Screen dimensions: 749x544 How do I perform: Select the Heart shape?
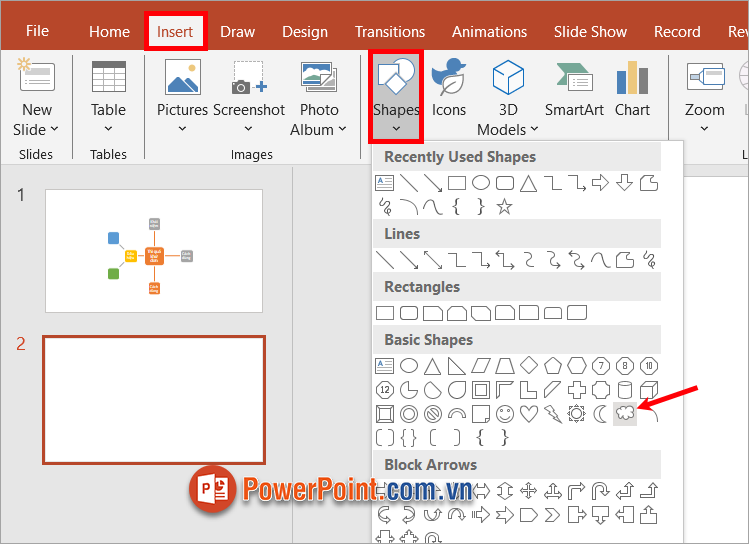(x=529, y=414)
